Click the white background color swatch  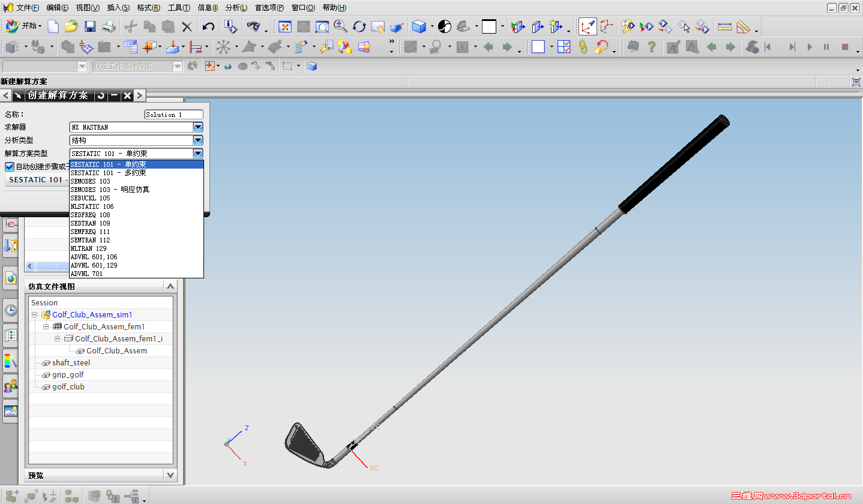[489, 26]
